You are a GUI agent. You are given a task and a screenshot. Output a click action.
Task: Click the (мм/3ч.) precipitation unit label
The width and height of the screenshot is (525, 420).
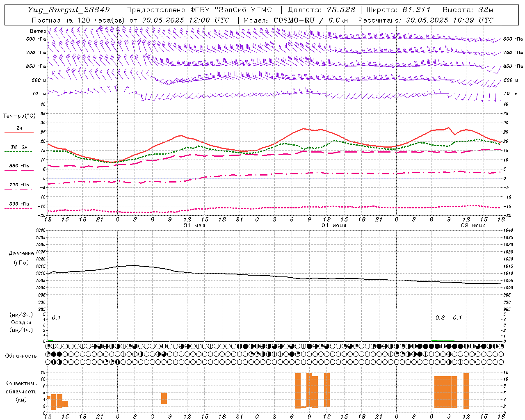(21, 315)
